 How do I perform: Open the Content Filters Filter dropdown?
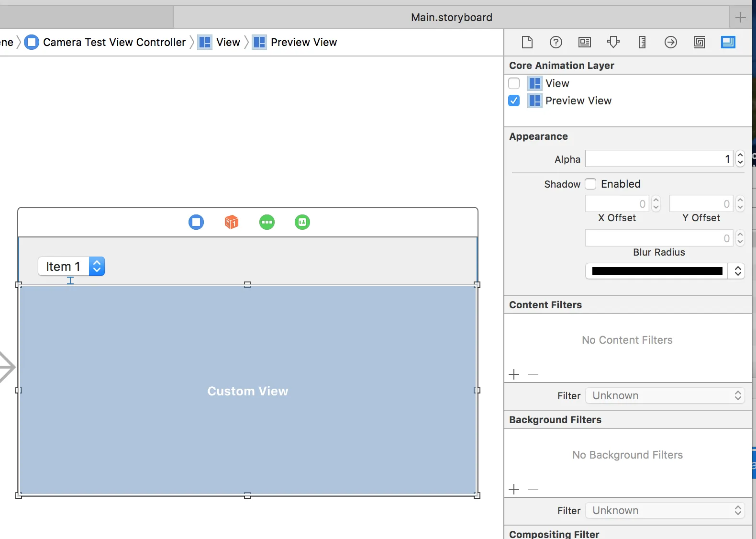(x=665, y=395)
